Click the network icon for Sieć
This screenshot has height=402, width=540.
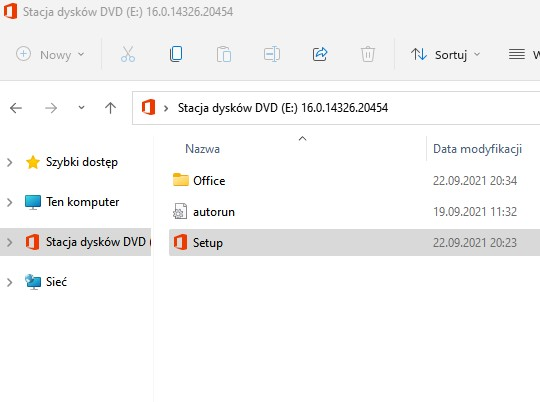click(33, 282)
